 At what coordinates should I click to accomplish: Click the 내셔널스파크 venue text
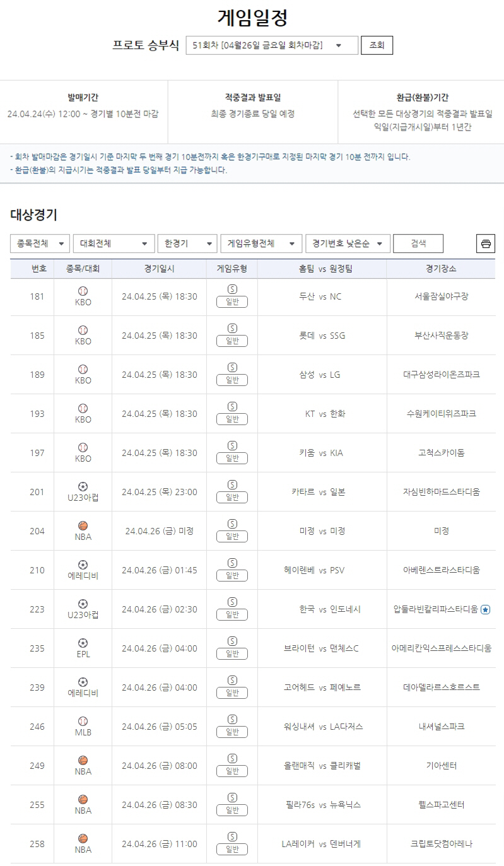tap(442, 727)
